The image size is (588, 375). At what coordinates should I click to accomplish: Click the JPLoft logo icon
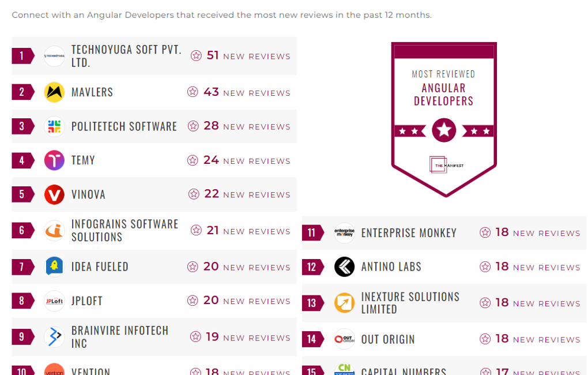click(54, 301)
